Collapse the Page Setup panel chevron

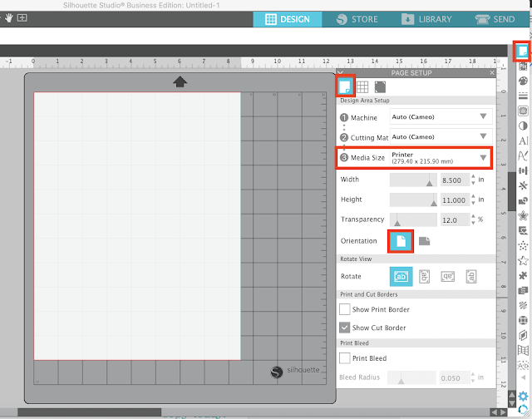coord(341,72)
